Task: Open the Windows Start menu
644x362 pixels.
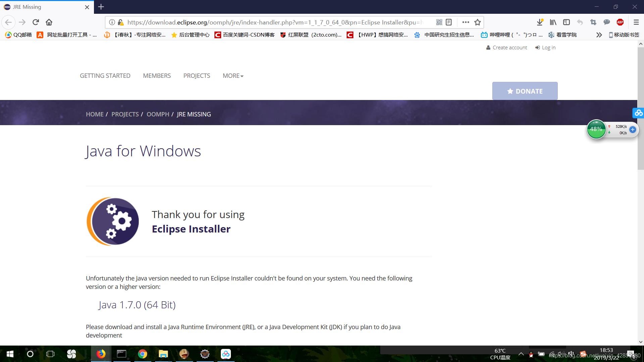Action: coord(10,354)
